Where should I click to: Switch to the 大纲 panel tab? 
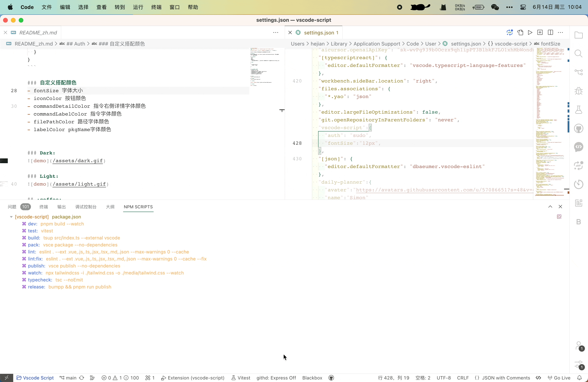[x=110, y=207]
